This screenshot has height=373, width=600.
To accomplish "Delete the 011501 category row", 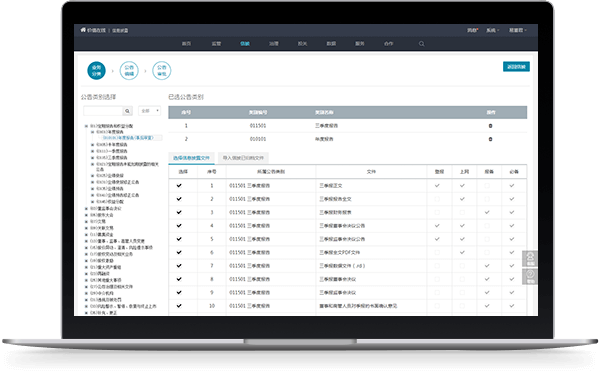I will point(490,126).
